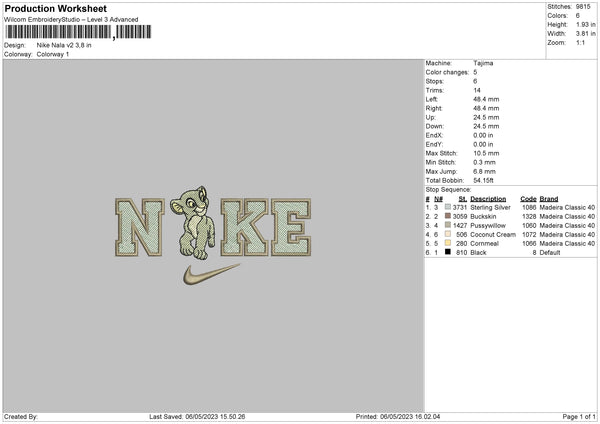Click the Trims value '14'
Image resolution: width=600 pixels, height=424 pixels.
(477, 90)
